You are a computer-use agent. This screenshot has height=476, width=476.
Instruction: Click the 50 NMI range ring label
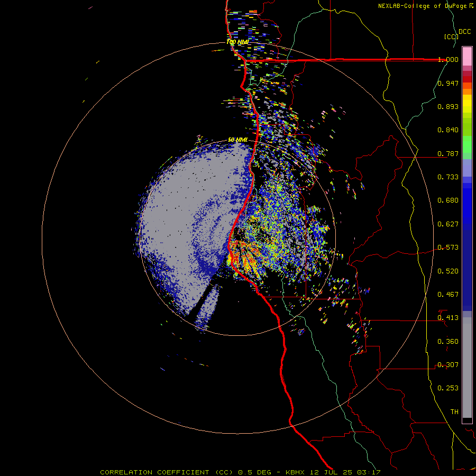237,140
